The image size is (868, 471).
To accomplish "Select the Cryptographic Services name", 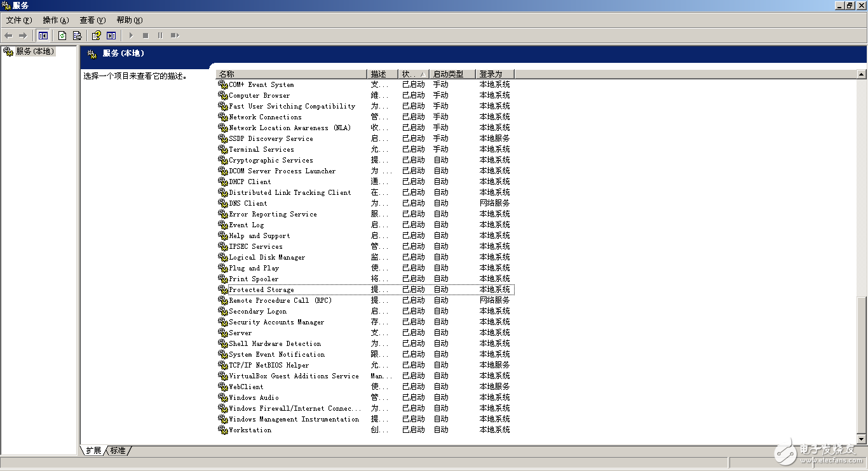I will click(x=271, y=160).
